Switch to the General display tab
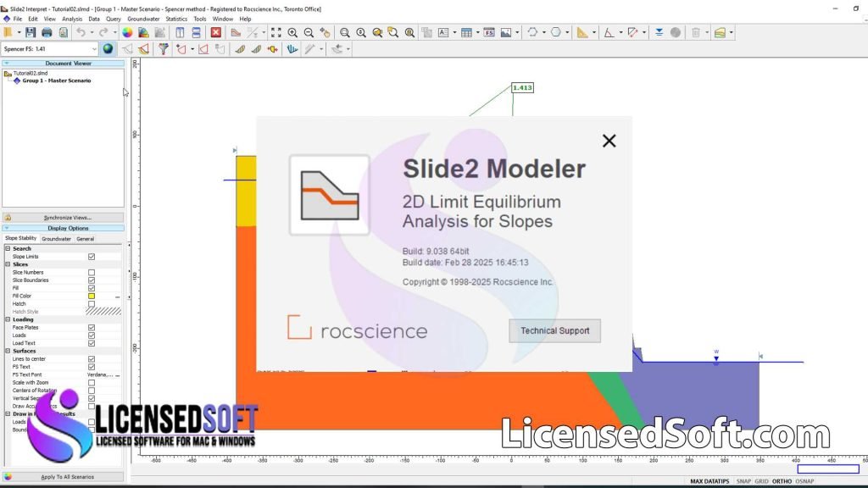Viewport: 868px width, 488px height. [85, 239]
